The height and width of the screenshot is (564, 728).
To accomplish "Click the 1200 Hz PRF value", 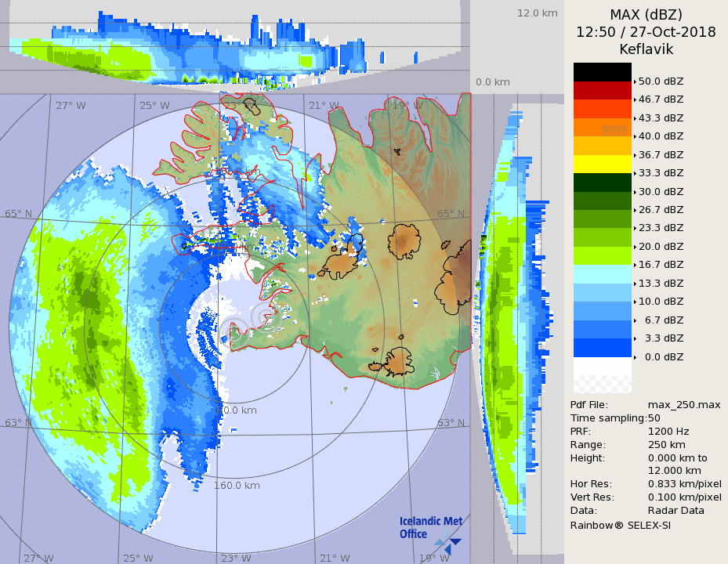I will pos(668,431).
